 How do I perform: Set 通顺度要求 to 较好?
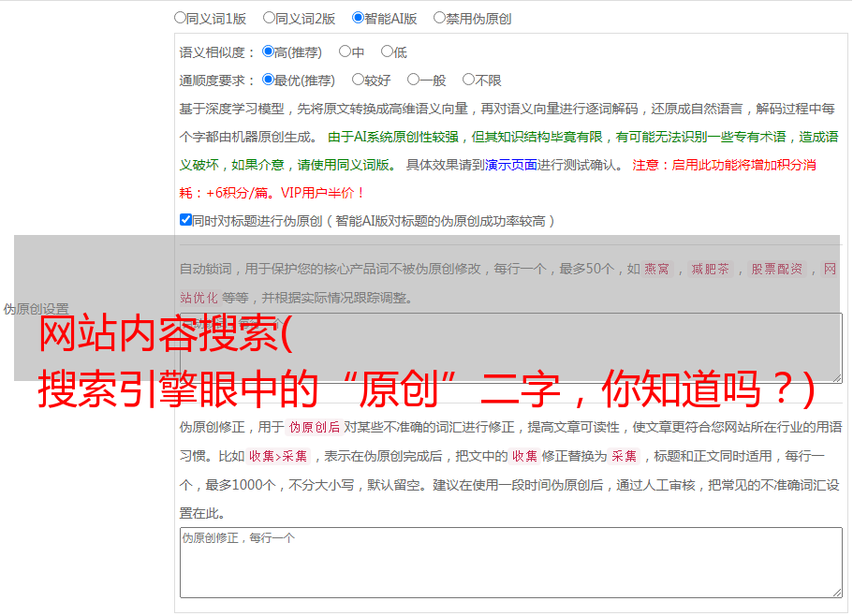coord(358,80)
